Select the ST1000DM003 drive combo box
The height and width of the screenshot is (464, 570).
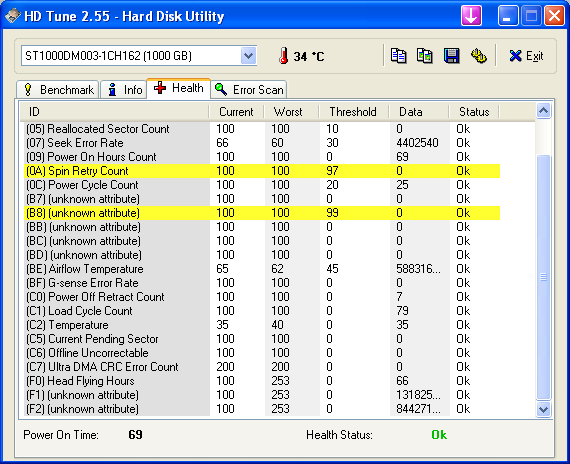tap(139, 56)
